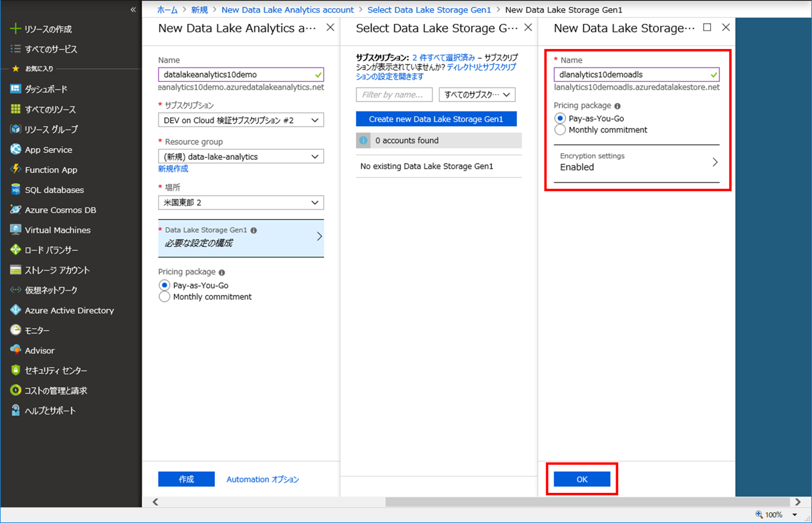This screenshot has width=812, height=523.
Task: Open Select Data Lake Storage Gen1 breadcrumb
Action: click(x=429, y=10)
